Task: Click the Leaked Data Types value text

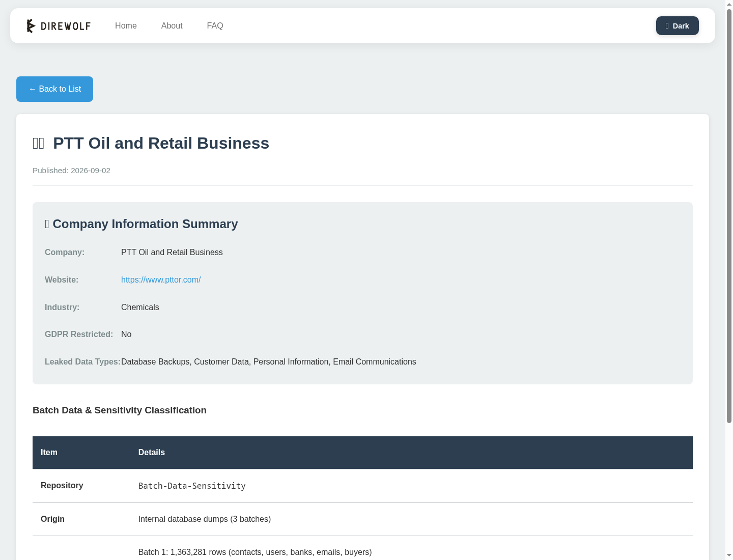Action: coord(269,362)
